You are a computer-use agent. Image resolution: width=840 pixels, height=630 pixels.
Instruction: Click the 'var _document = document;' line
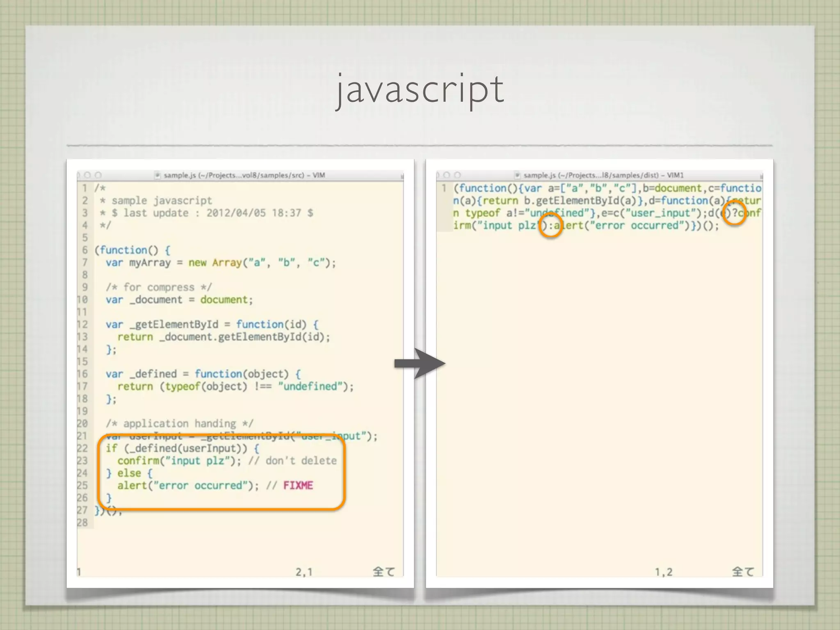coord(179,300)
